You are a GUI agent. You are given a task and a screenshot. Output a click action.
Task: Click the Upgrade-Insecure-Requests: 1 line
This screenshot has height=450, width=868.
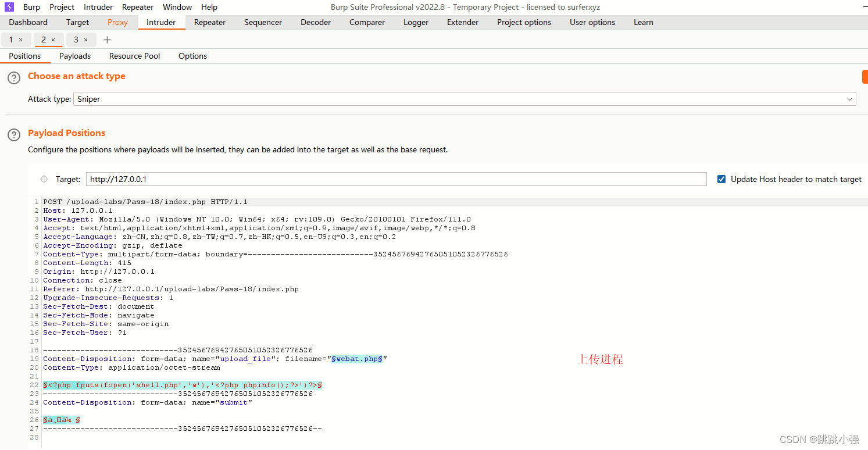(x=108, y=298)
